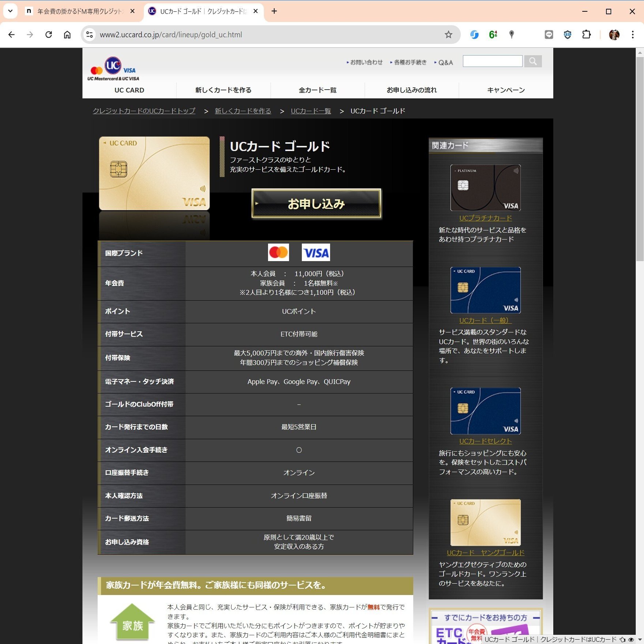This screenshot has height=644, width=644.
Task: Open the green 6 extension icon
Action: pyautogui.click(x=493, y=35)
